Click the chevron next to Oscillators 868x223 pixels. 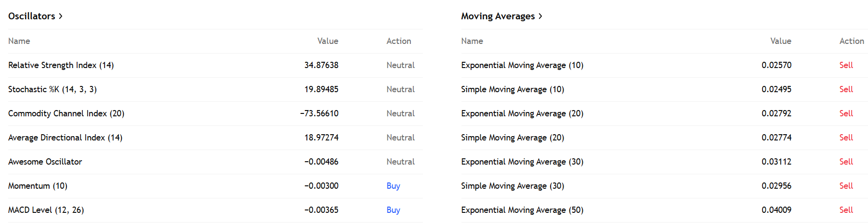click(x=61, y=16)
